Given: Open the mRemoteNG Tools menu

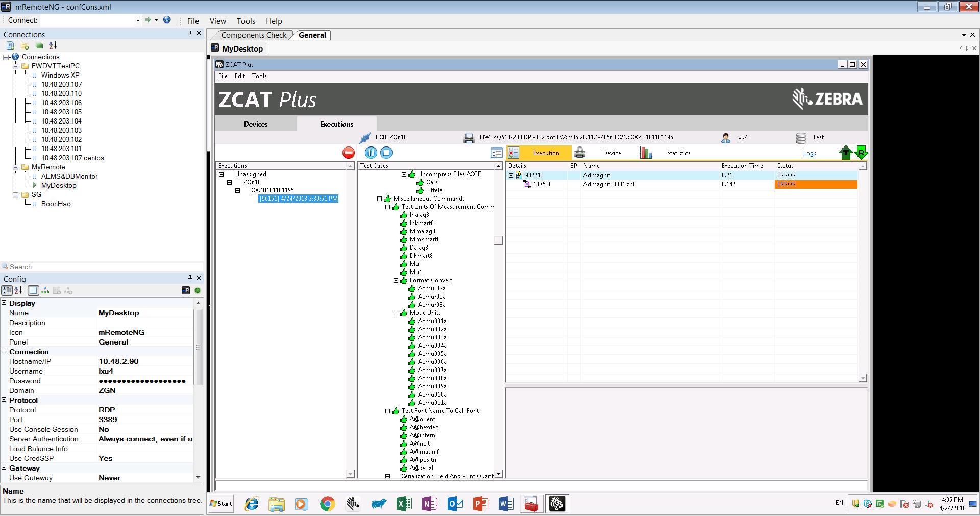Looking at the screenshot, I should pyautogui.click(x=246, y=21).
